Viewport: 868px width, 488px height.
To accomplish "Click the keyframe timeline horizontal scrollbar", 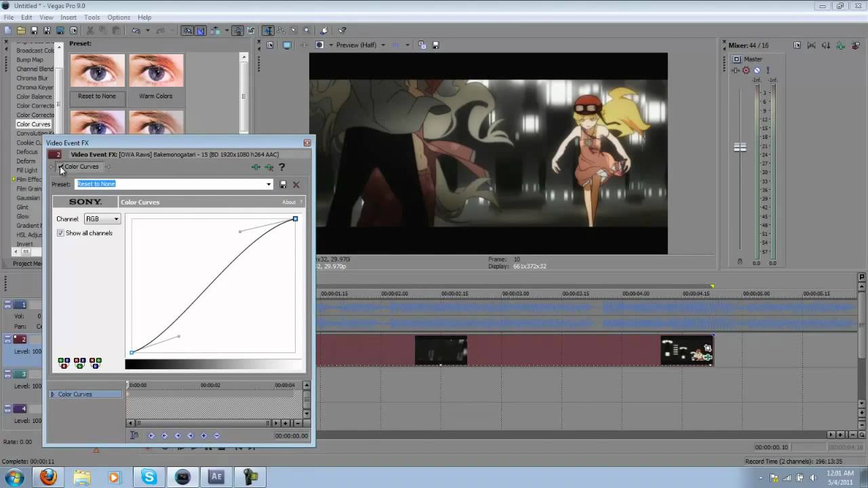I will pyautogui.click(x=203, y=423).
